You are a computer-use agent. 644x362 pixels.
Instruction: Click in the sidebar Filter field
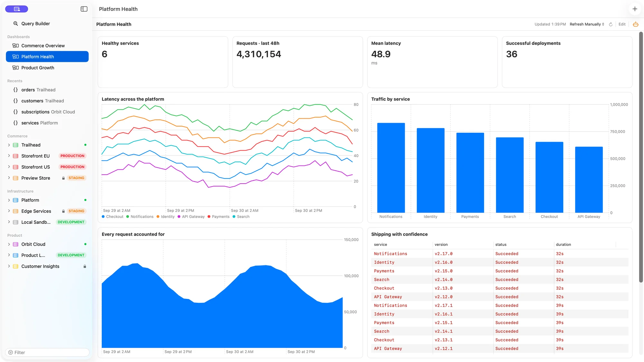pyautogui.click(x=47, y=352)
